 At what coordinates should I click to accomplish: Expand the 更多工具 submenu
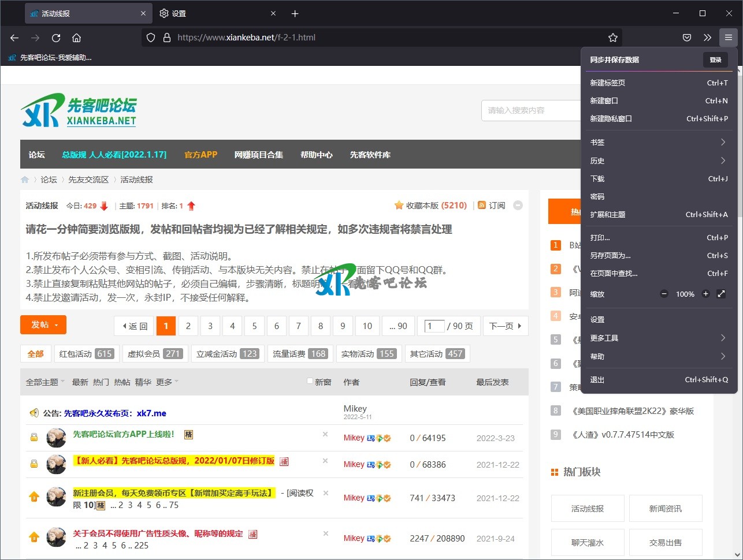tap(659, 338)
